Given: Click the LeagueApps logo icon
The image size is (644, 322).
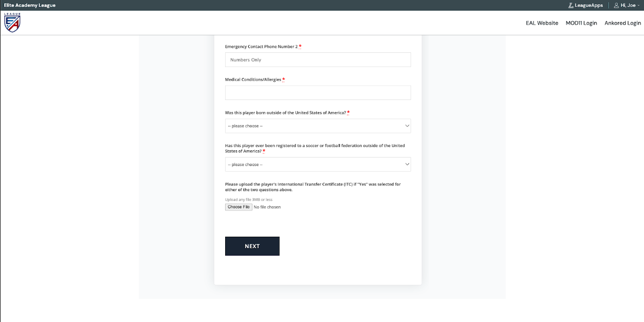Looking at the screenshot, I should [x=571, y=5].
